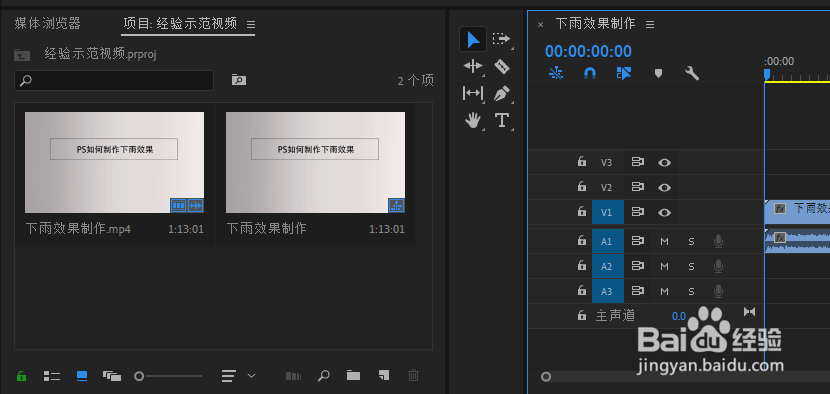Toggle sync lock on A2 track
Viewport: 830px width, 394px height.
[x=637, y=266]
